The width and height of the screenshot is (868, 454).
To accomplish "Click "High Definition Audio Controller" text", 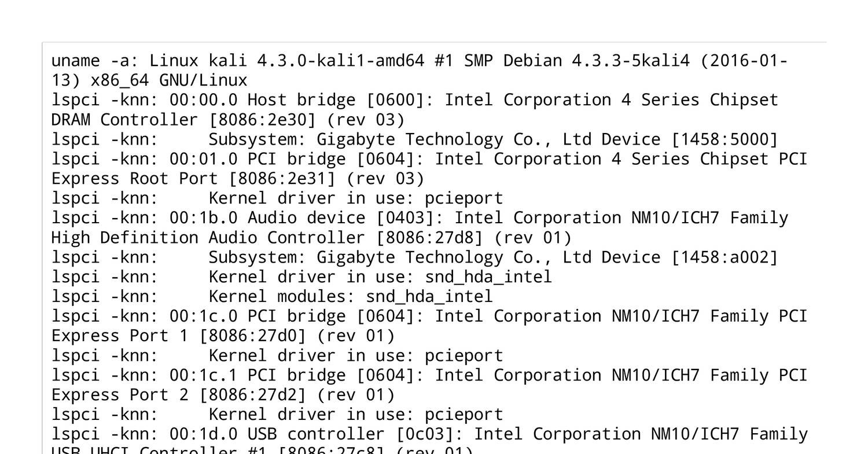I will pyautogui.click(x=208, y=238).
